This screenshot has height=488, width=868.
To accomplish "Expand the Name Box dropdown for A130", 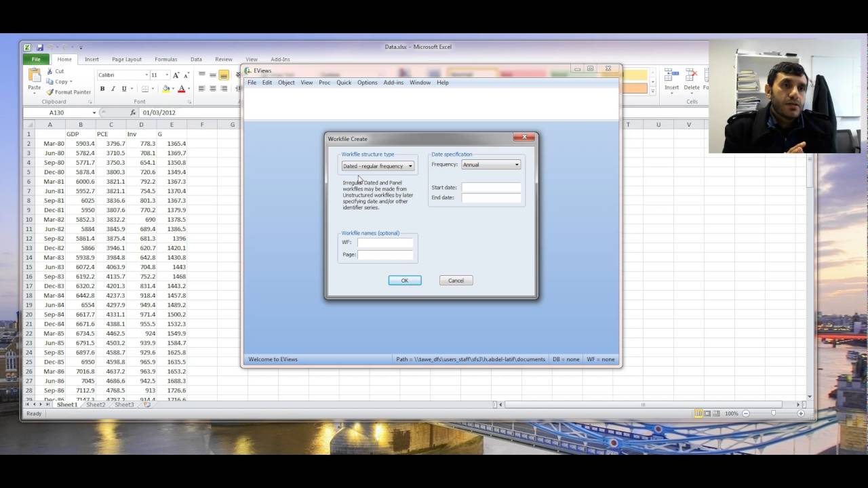I will [94, 113].
